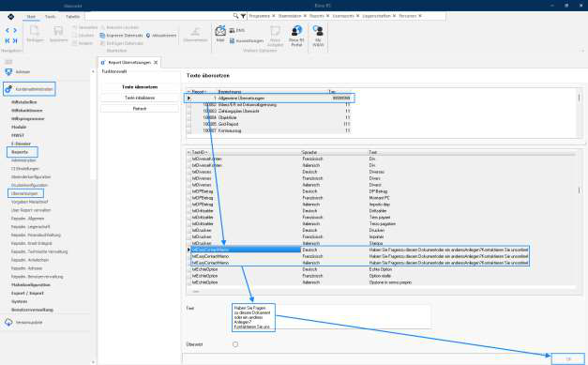Click the search magnifier icon in top bar
Screen dimensions: 588x365
(x=235, y=16)
